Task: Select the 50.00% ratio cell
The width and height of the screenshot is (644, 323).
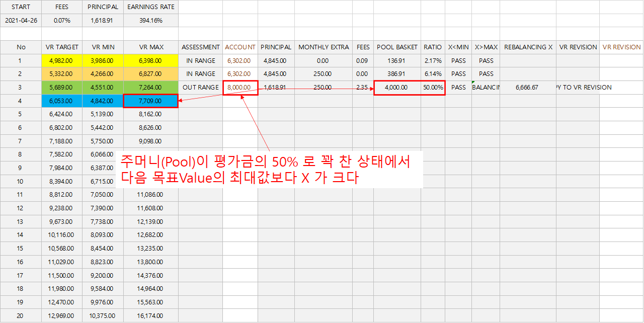Action: pos(433,88)
